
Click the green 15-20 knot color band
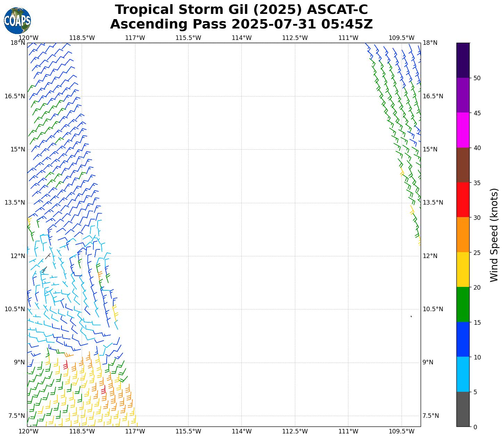pos(463,304)
